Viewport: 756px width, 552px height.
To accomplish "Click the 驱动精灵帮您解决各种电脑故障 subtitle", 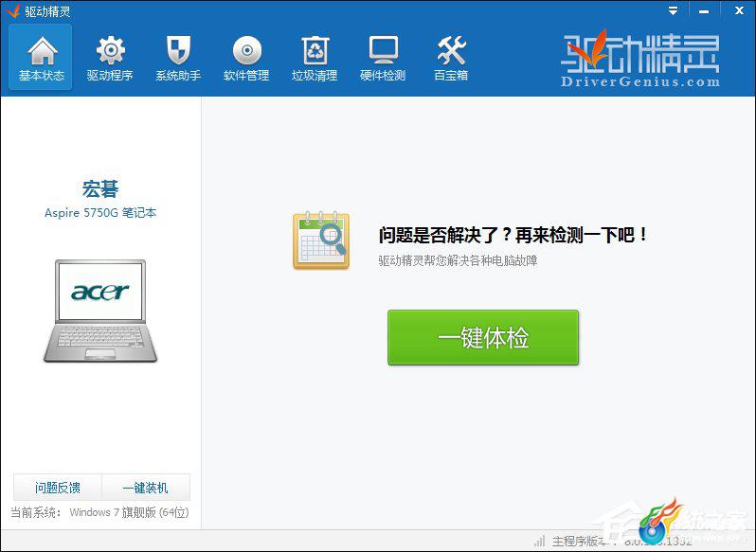I will pos(458,260).
